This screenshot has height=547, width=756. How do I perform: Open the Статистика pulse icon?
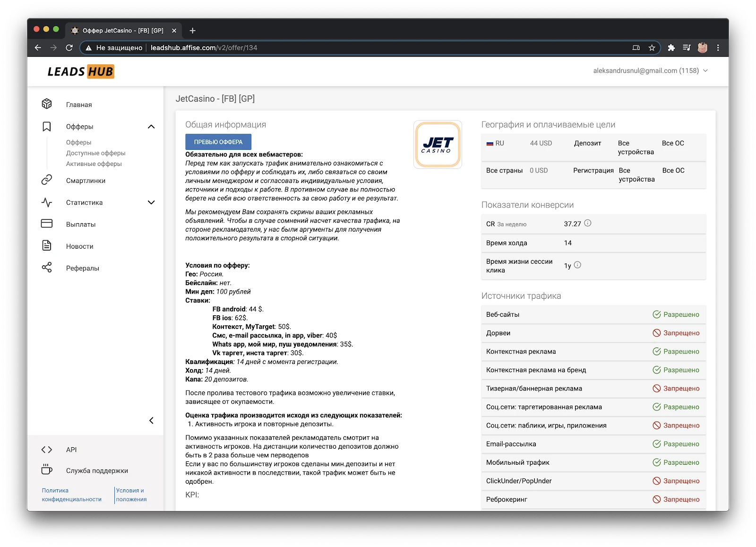point(47,202)
